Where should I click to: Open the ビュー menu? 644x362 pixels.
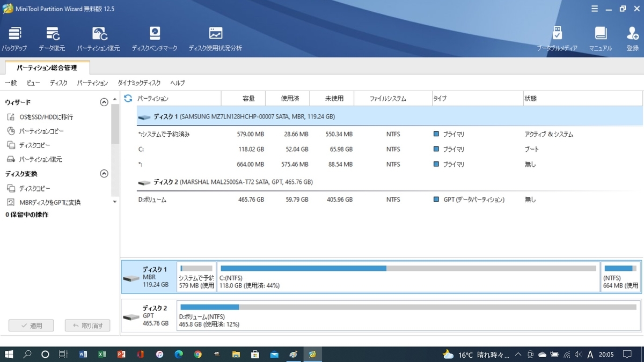[x=33, y=83]
